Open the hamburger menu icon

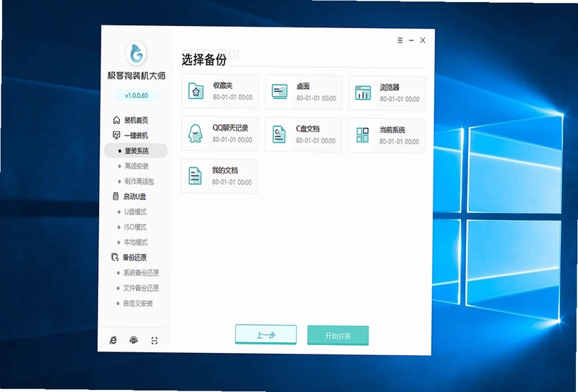(x=400, y=40)
